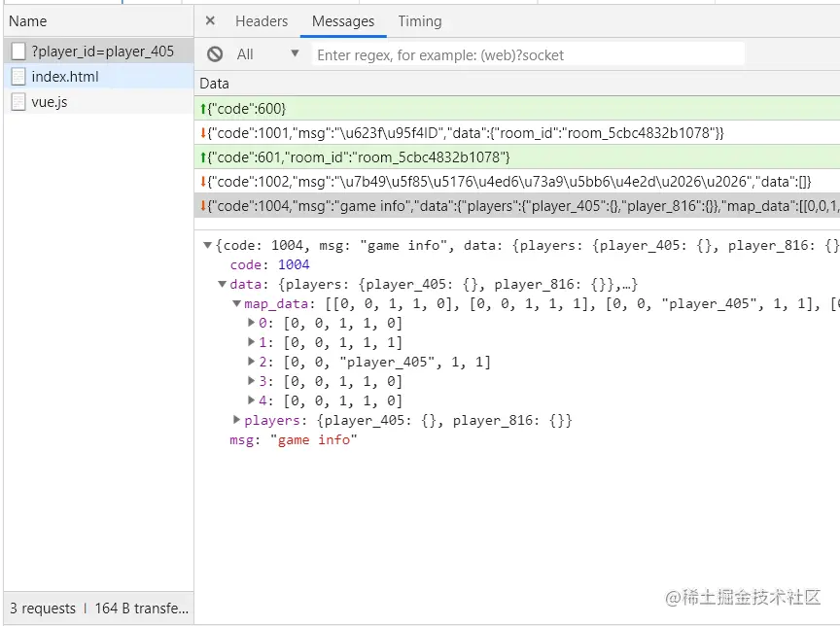Expand map_data row 2 containing player_405

click(x=253, y=362)
